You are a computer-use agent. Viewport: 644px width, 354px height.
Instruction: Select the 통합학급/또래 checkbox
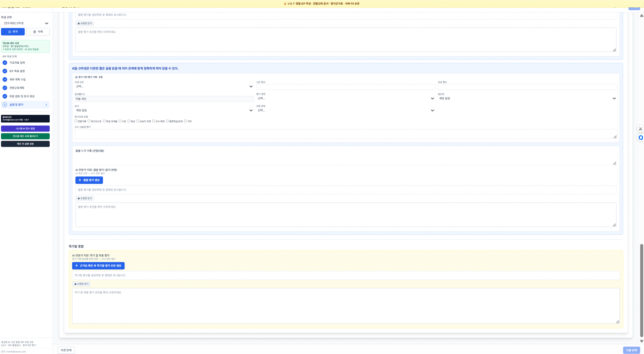[x=167, y=121]
